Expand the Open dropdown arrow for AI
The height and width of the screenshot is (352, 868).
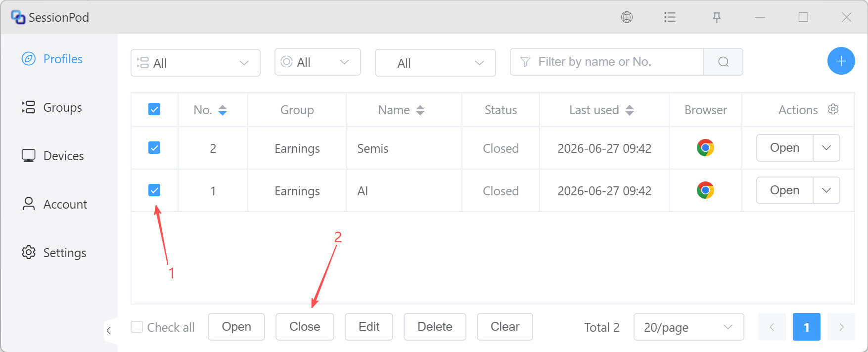click(x=826, y=190)
